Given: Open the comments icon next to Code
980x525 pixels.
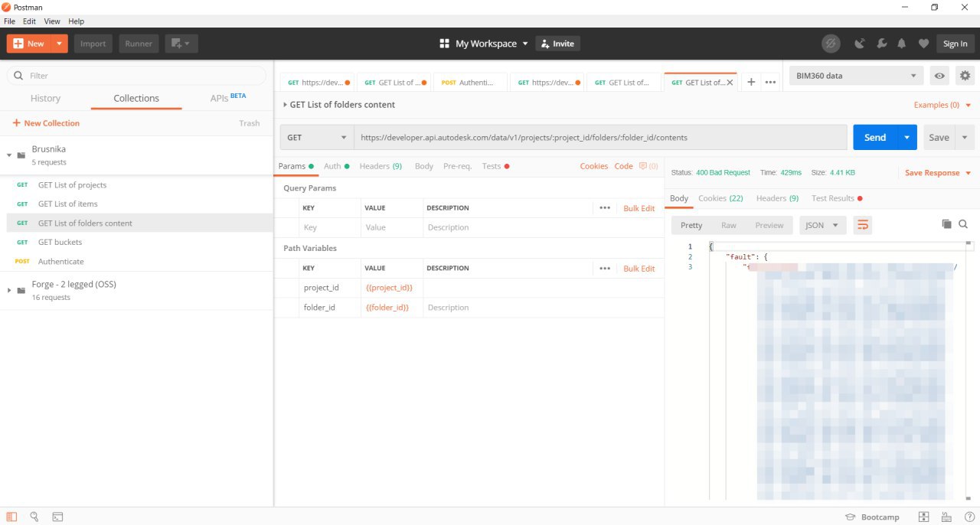Looking at the screenshot, I should coord(648,166).
